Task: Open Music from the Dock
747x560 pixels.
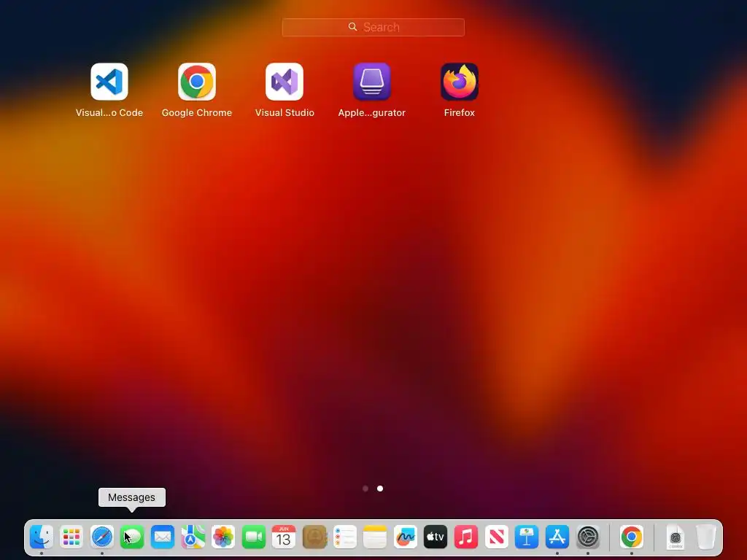Action: click(x=466, y=537)
